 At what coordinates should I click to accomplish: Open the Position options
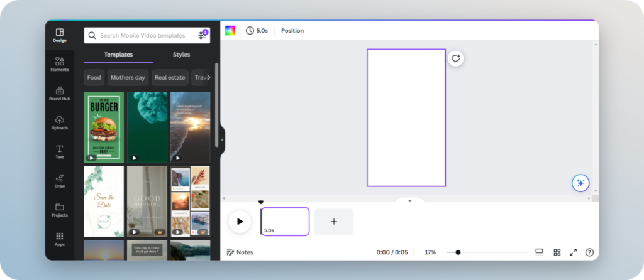click(x=292, y=31)
